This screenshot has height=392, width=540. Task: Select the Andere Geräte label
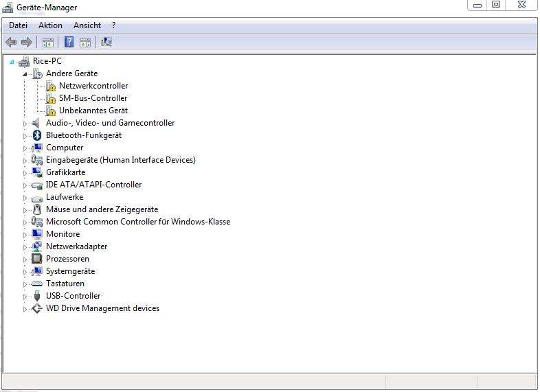(x=71, y=73)
